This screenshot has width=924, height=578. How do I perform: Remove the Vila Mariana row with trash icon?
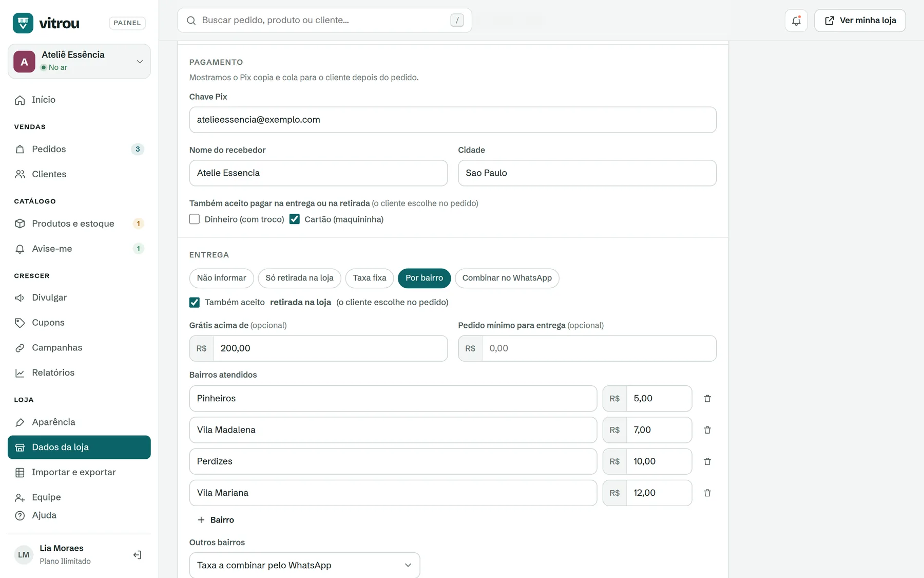coord(707,493)
